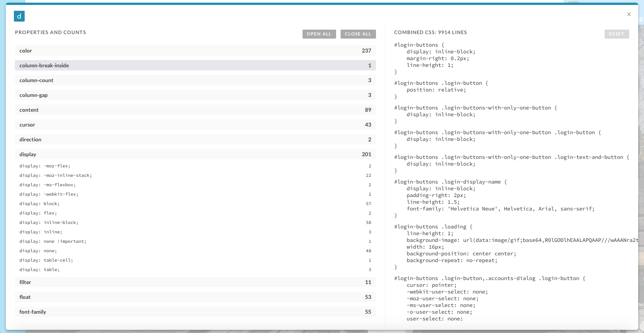Expand the cursor property row
This screenshot has height=333, width=644.
click(x=195, y=125)
